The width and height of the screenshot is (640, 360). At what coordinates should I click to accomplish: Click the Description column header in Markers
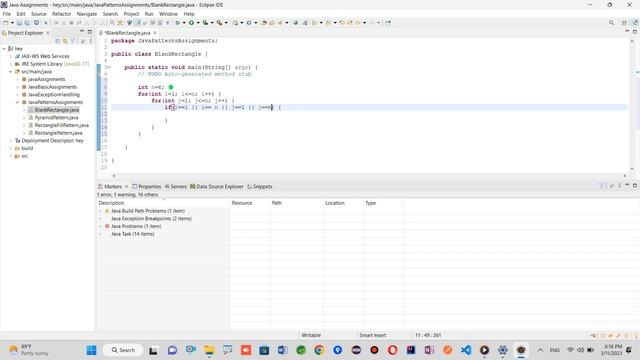111,203
